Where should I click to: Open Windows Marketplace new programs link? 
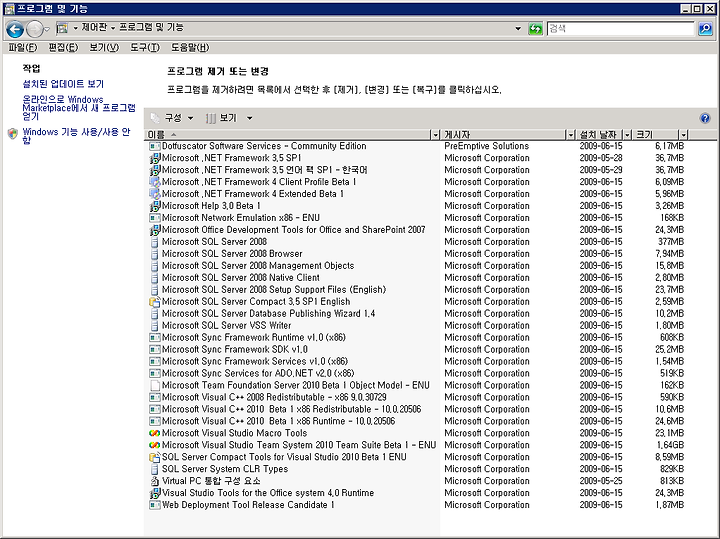(x=79, y=108)
